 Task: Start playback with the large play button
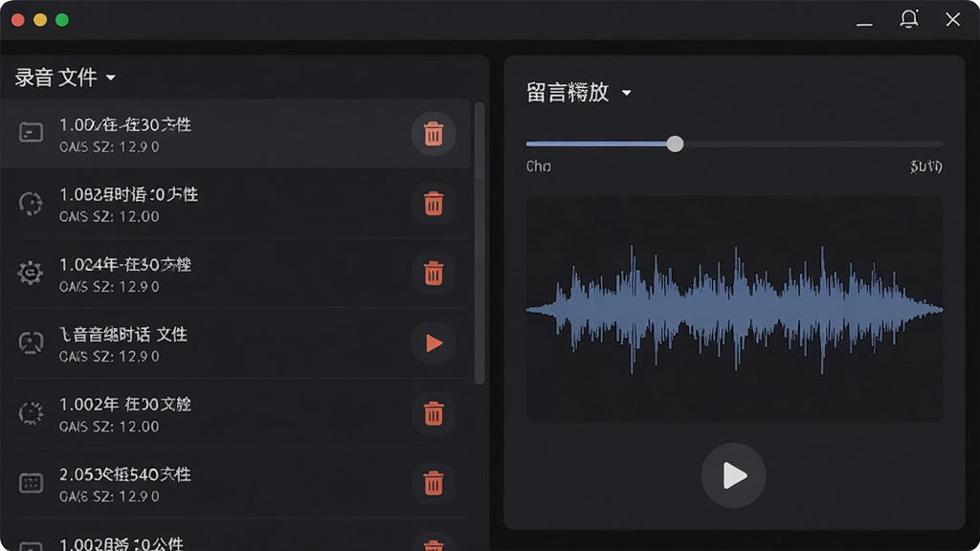click(x=733, y=475)
